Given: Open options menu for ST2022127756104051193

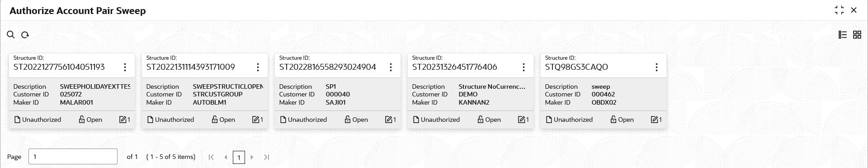Looking at the screenshot, I should (125, 67).
